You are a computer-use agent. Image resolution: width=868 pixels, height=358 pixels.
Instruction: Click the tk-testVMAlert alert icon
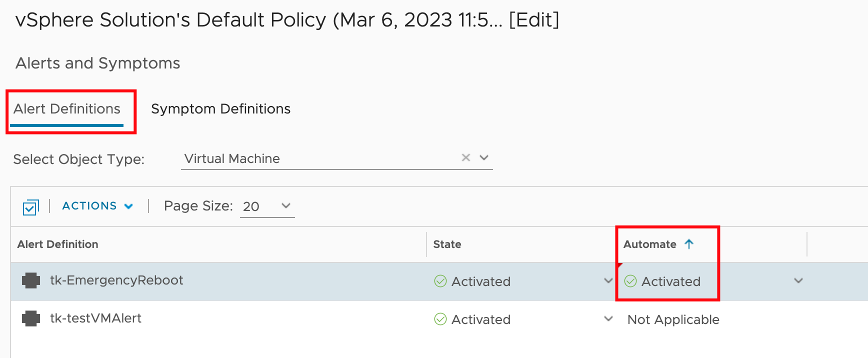(31, 318)
